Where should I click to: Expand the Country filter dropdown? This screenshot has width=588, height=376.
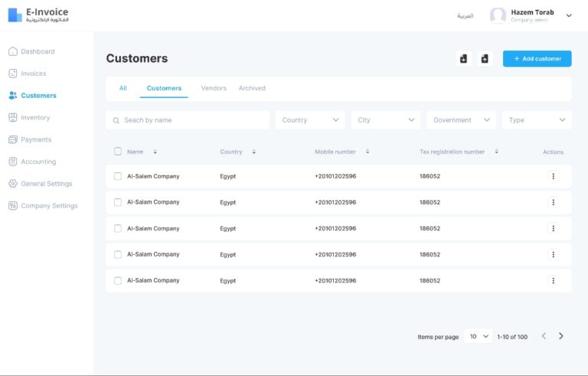pyautogui.click(x=310, y=120)
